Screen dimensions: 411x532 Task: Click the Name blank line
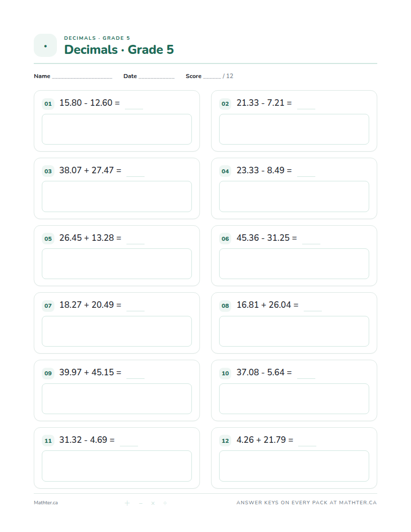pos(82,78)
